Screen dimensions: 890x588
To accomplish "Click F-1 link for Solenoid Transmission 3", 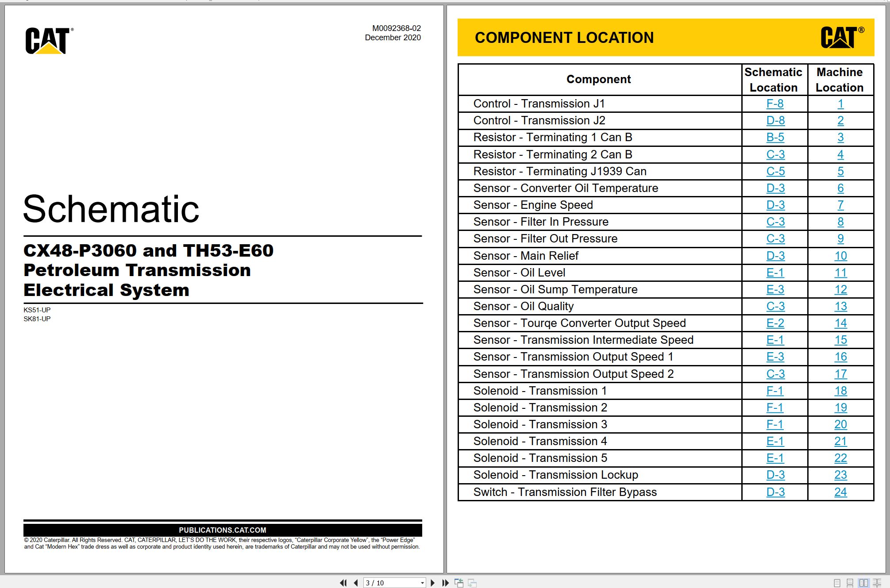I will click(x=774, y=424).
